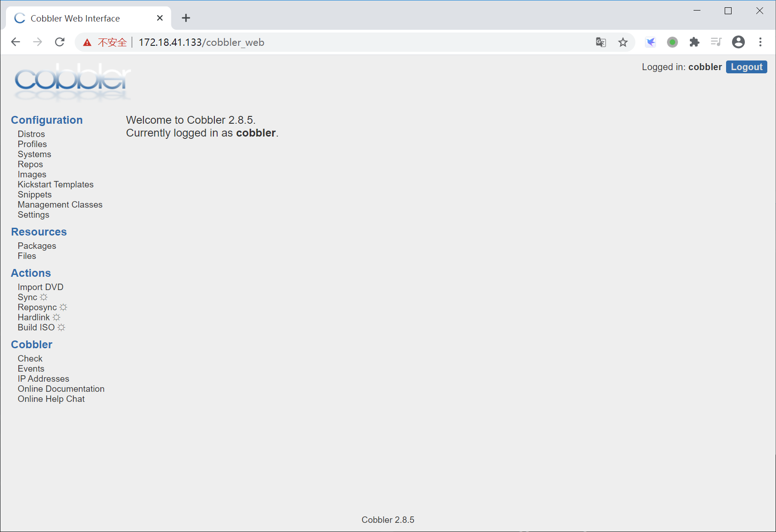776x532 pixels.
Task: Click the 'Logged in: cobbler' text
Action: point(682,67)
